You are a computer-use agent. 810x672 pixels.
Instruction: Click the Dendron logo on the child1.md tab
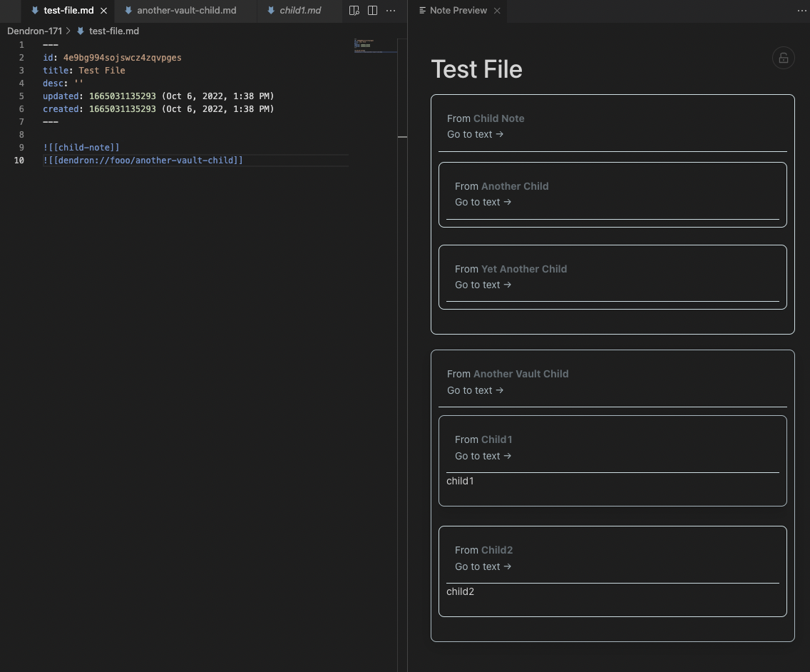[x=270, y=10]
